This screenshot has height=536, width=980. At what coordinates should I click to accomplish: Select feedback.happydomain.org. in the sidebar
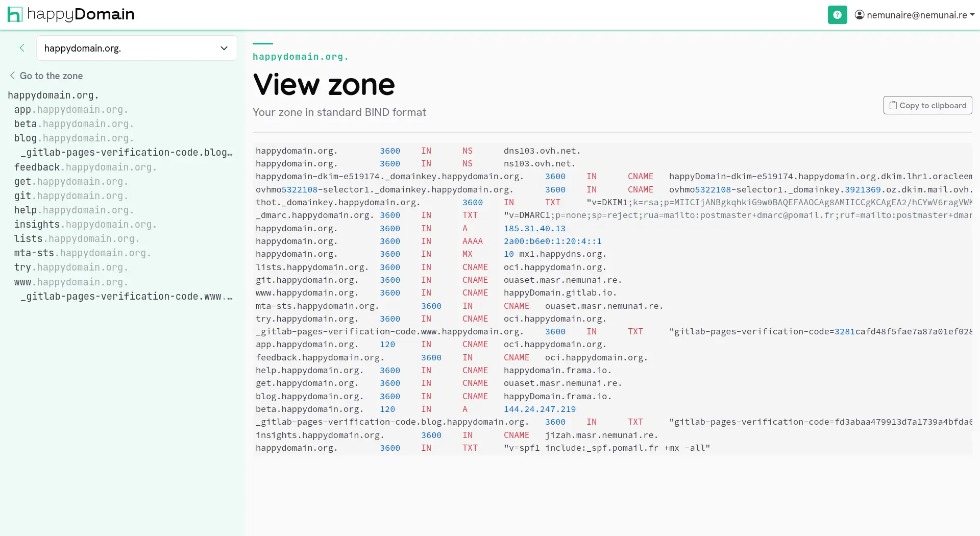[85, 167]
